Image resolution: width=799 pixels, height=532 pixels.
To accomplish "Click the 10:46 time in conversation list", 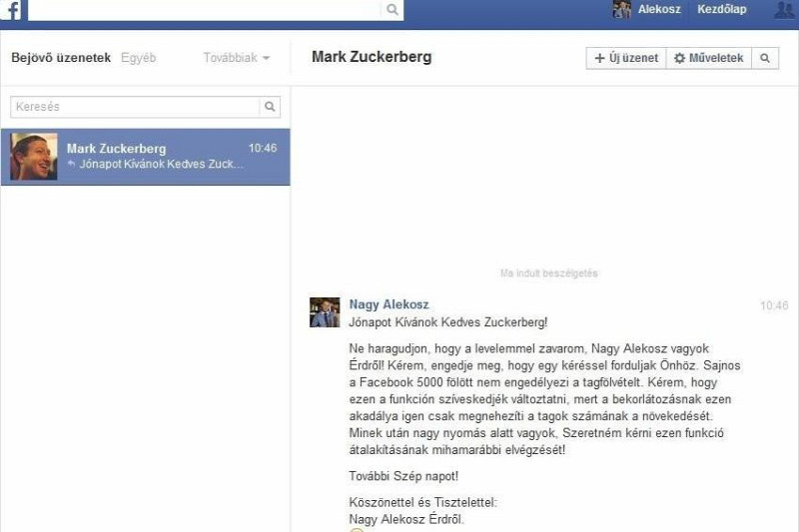I will pos(263,148).
